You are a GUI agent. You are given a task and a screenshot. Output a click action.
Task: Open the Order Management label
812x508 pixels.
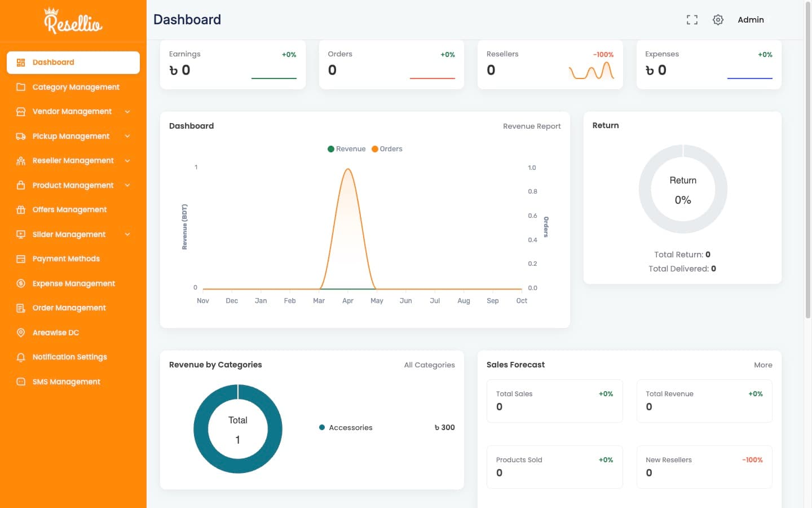pyautogui.click(x=69, y=308)
